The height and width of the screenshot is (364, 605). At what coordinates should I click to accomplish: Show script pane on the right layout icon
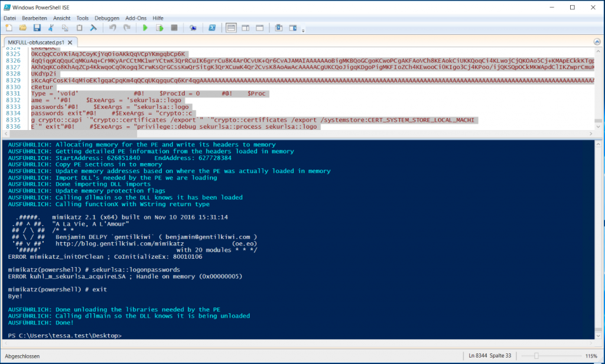tap(245, 28)
